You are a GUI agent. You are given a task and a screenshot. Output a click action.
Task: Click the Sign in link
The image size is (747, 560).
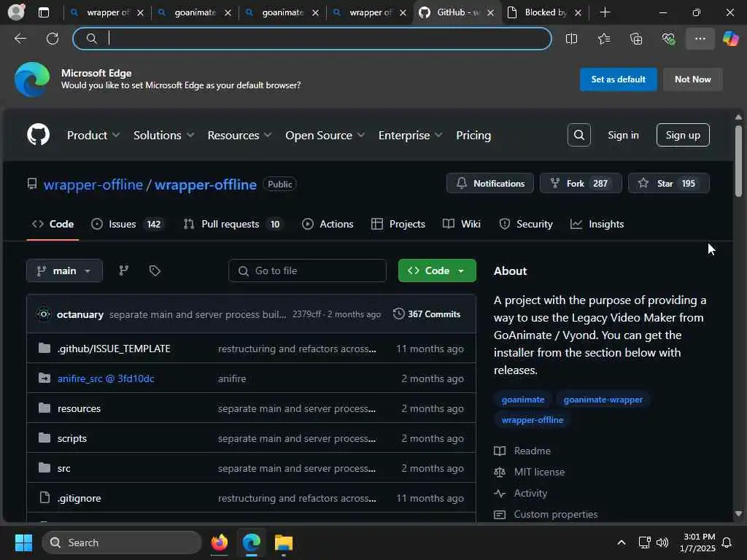(x=623, y=135)
